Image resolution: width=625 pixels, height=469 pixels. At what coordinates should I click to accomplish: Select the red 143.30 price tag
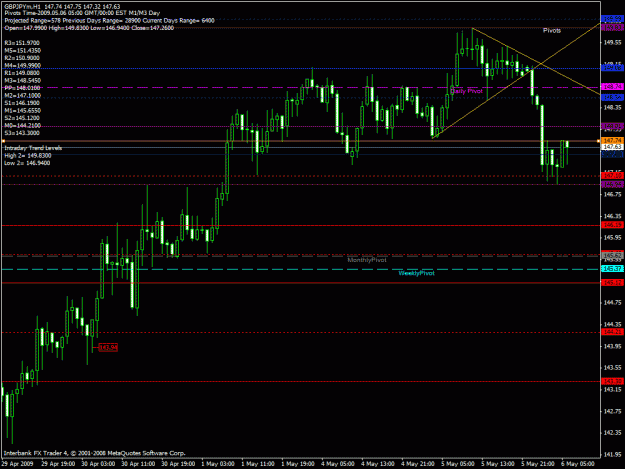click(612, 381)
